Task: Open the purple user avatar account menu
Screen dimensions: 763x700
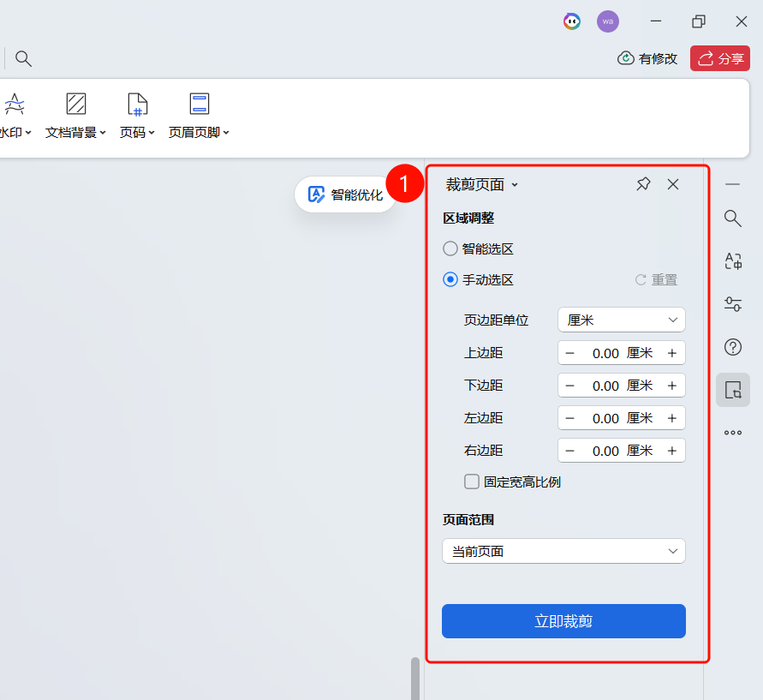Action: click(x=608, y=21)
